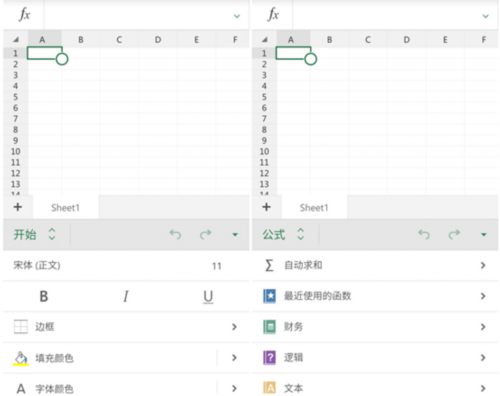
Task: Add a new sheet in left screen
Action: pos(18,207)
